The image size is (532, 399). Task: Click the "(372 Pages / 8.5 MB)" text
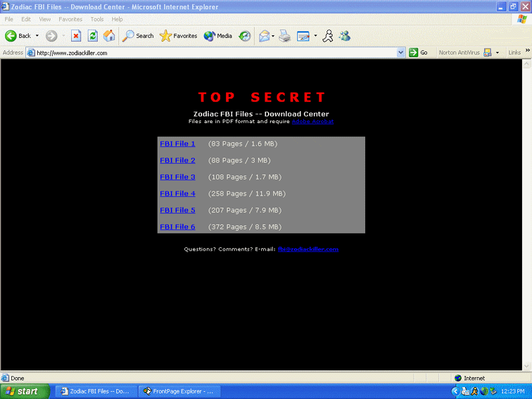(245, 227)
